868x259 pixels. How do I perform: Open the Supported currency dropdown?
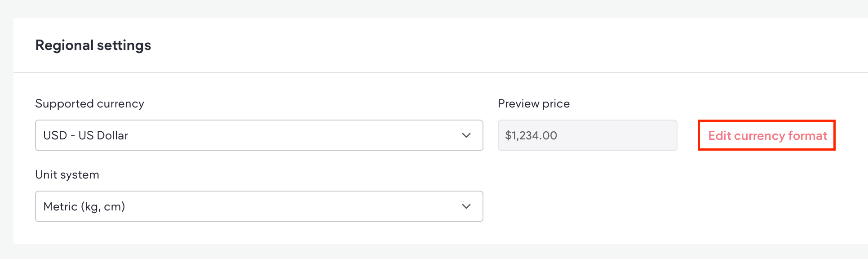(259, 135)
